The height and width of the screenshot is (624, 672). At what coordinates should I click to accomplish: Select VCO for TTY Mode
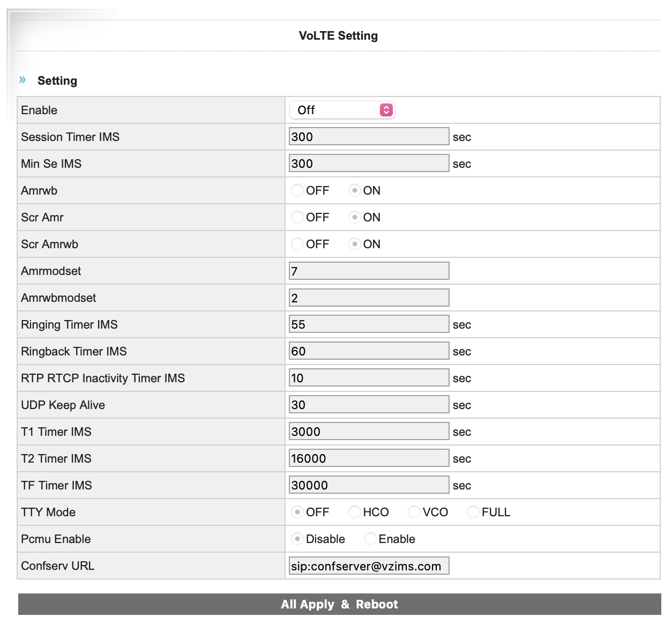coord(414,512)
